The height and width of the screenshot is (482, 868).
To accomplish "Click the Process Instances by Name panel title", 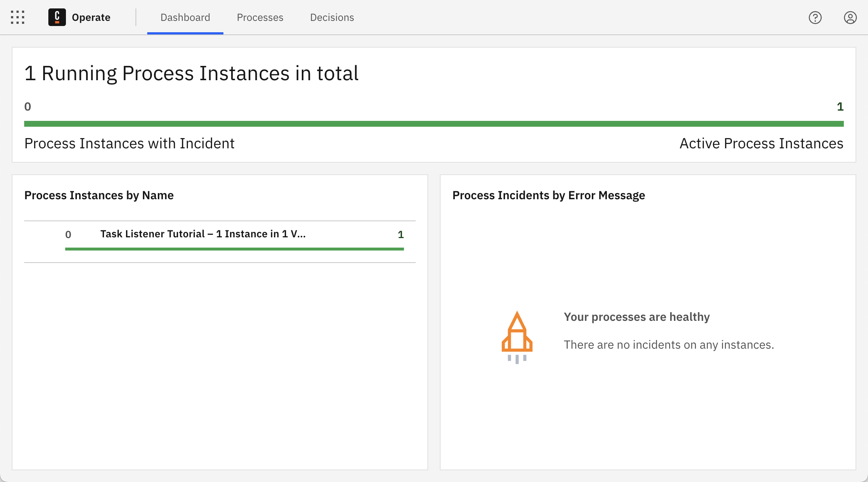I will click(99, 195).
